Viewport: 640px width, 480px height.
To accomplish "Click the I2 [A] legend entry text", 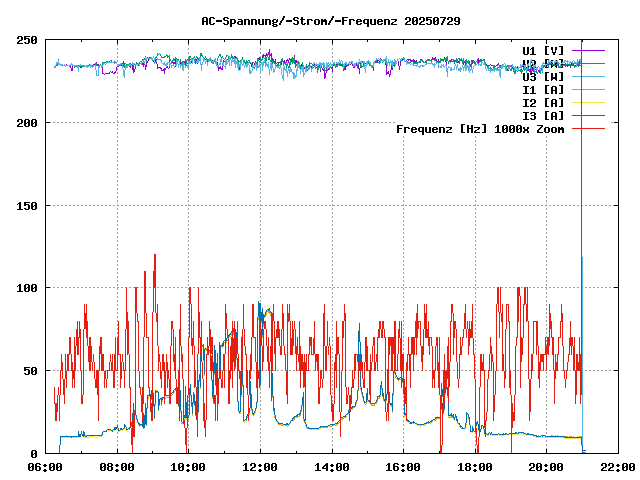I will (x=543, y=102).
